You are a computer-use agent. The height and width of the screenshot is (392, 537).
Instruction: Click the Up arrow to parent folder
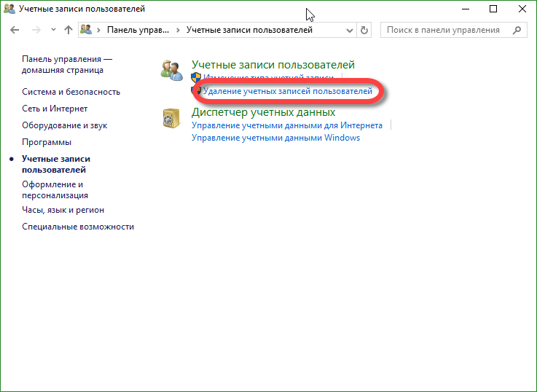tap(68, 30)
